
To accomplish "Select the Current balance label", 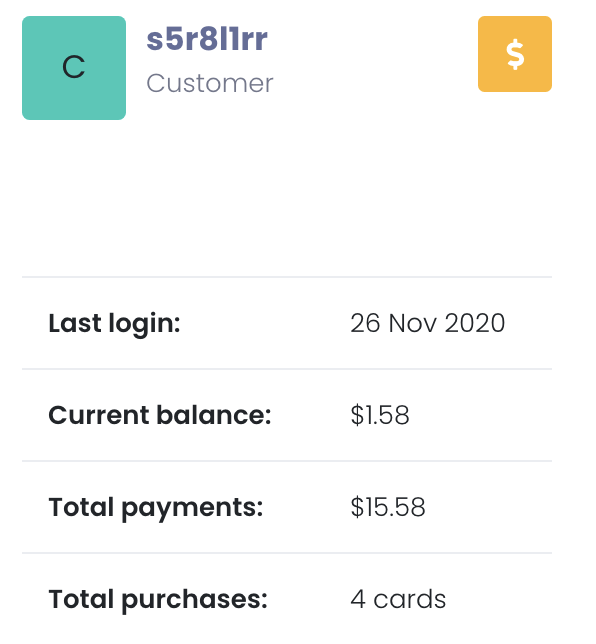I will (x=160, y=415).
